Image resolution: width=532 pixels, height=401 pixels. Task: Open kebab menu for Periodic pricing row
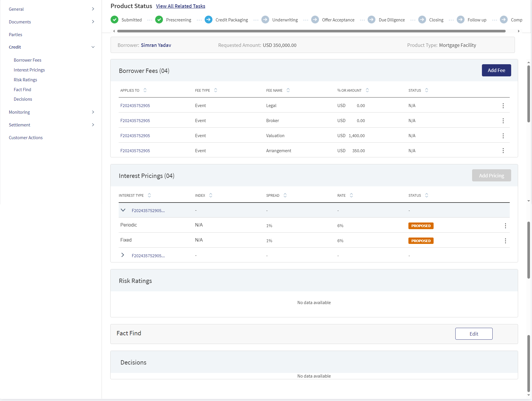click(x=505, y=226)
